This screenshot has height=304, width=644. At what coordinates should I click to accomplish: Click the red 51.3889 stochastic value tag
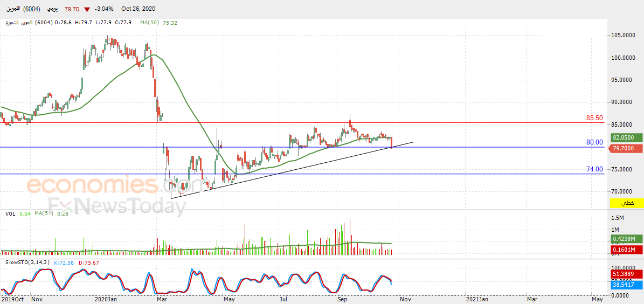pos(627,274)
